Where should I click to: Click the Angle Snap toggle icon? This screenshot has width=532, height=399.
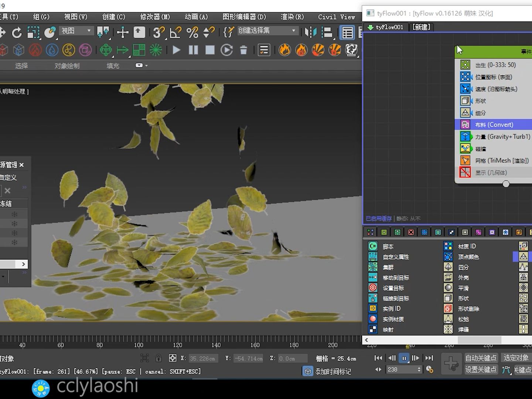click(x=175, y=33)
